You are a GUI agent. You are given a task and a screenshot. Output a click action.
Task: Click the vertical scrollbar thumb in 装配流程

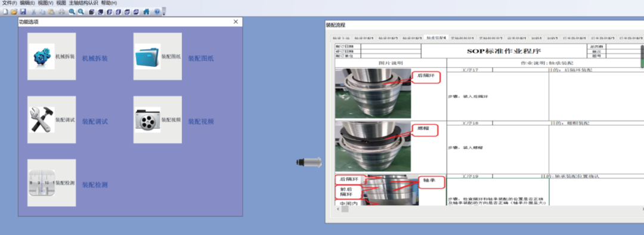[x=642, y=56]
